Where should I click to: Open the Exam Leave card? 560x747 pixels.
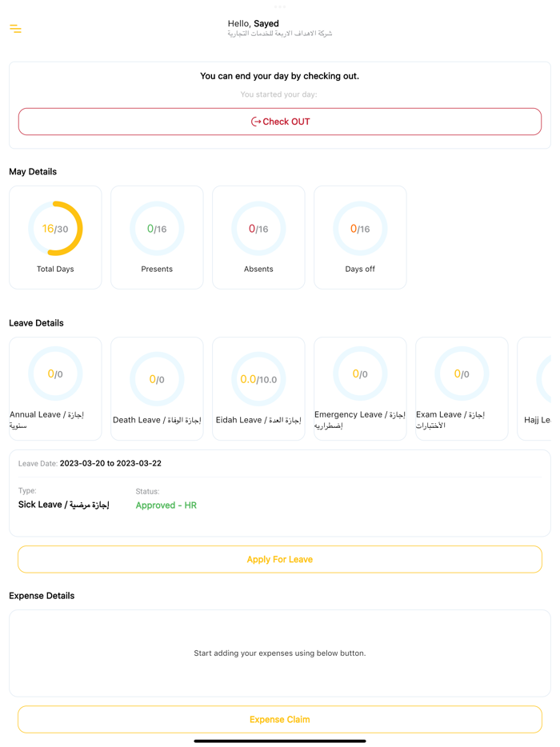point(462,389)
